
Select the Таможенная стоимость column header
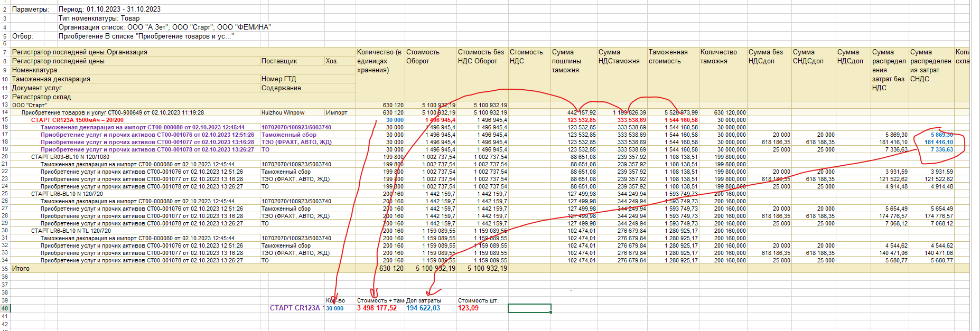[x=668, y=57]
